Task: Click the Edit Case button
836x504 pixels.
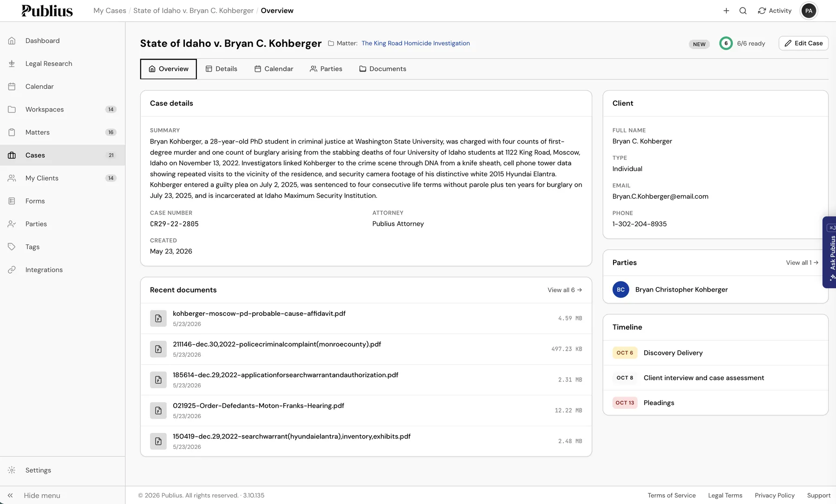Action: click(803, 43)
